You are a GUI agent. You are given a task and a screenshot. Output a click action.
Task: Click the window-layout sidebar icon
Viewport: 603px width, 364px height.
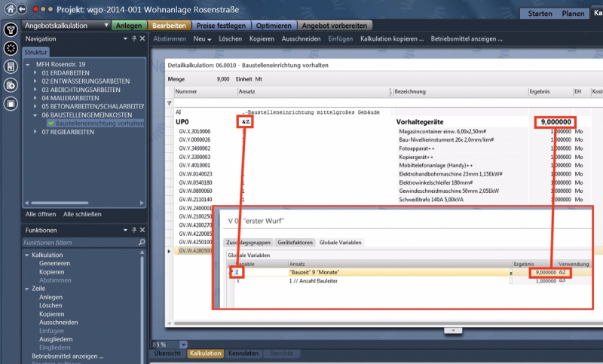pyautogui.click(x=11, y=104)
